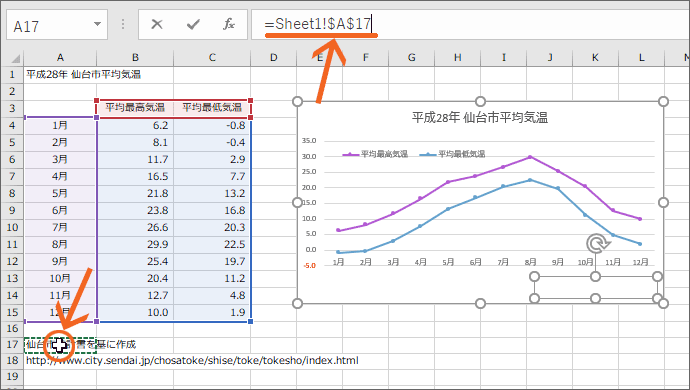Click header cell 平均最高気温 in sheet
This screenshot has width=690, height=390.
(x=135, y=107)
